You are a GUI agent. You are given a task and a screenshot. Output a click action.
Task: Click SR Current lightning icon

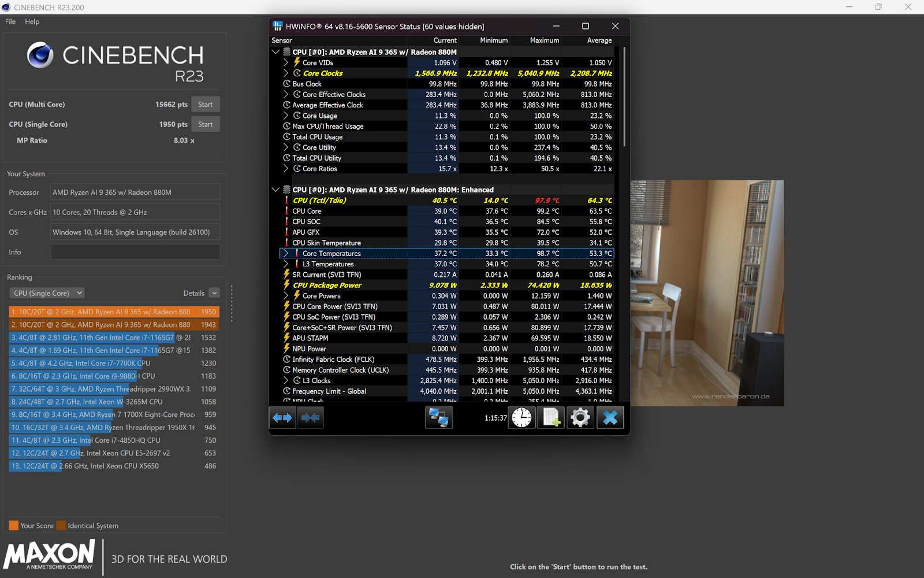286,275
